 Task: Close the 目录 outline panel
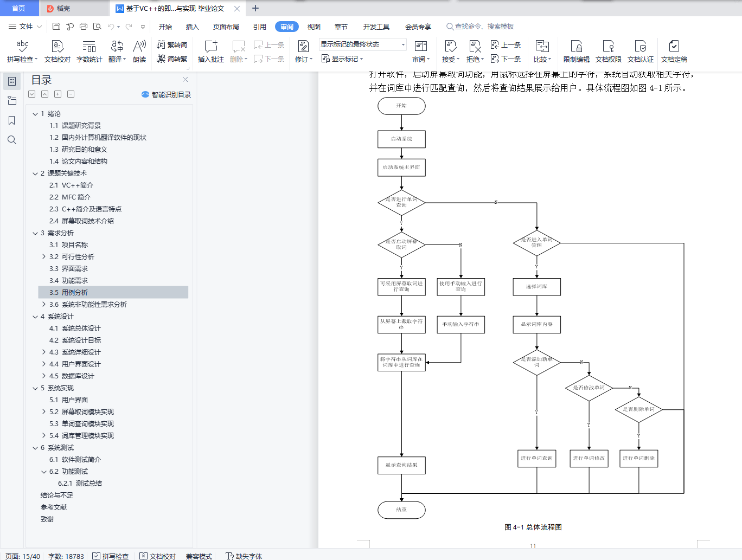185,80
